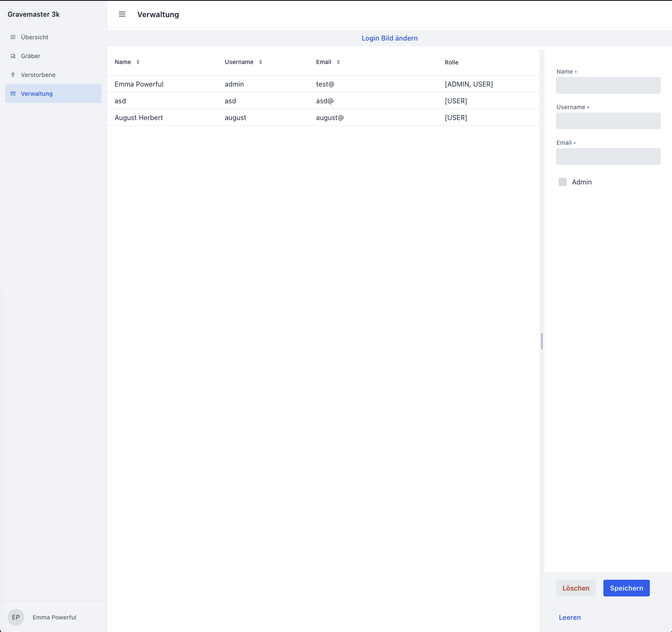Select the asd name cell

pos(120,101)
